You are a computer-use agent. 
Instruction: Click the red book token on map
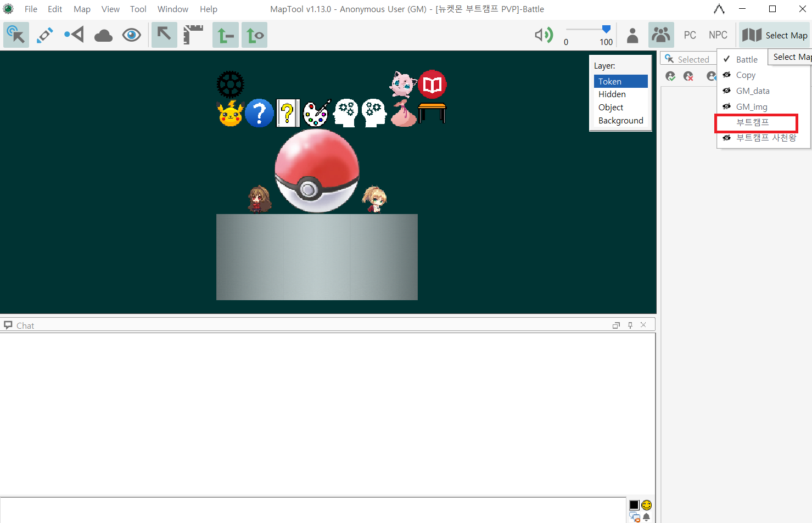pyautogui.click(x=433, y=85)
